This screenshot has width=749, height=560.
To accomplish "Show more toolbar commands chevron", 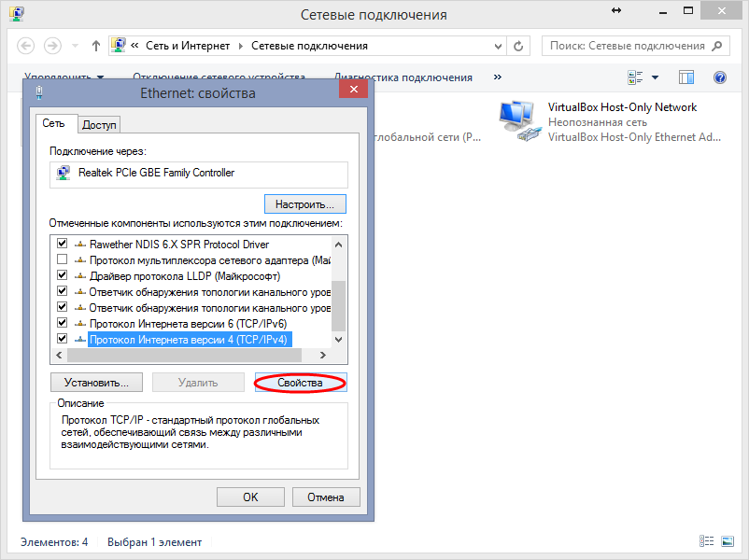I will 498,77.
